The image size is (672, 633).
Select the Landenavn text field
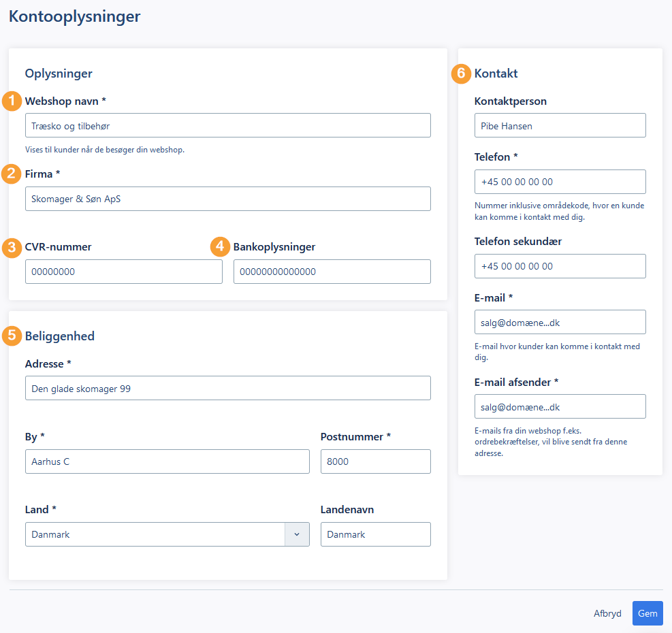point(376,534)
